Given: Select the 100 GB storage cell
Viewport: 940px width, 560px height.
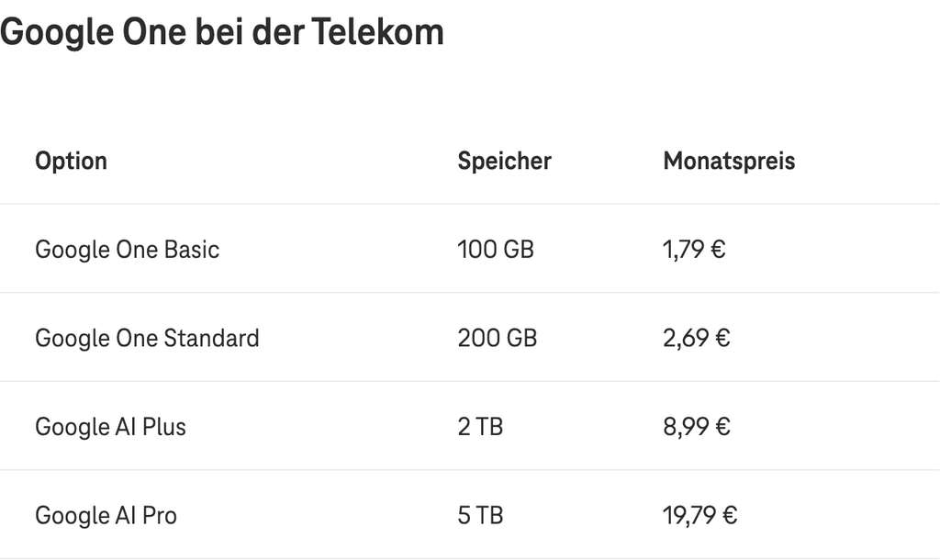Looking at the screenshot, I should click(x=496, y=250).
